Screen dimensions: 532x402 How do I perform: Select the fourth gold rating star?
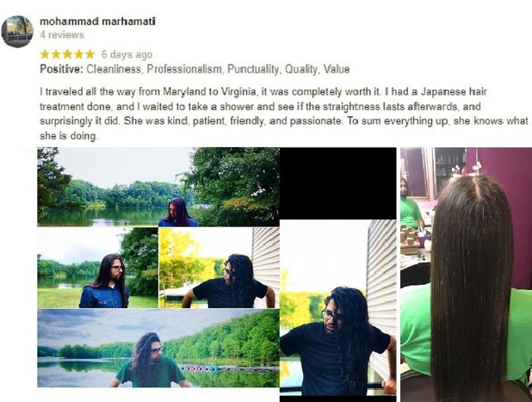pyautogui.click(x=78, y=54)
